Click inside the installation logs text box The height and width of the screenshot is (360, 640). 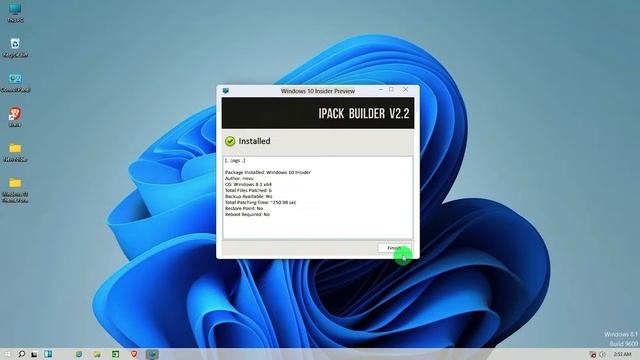(x=318, y=198)
